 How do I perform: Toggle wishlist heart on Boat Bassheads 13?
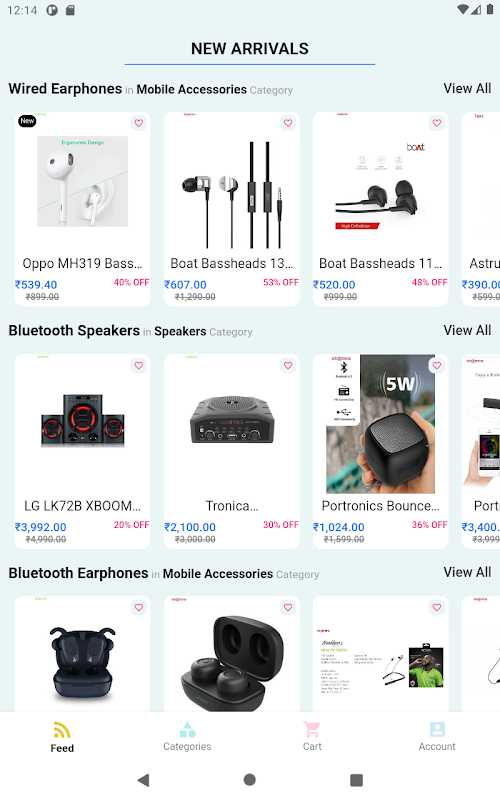click(x=288, y=123)
